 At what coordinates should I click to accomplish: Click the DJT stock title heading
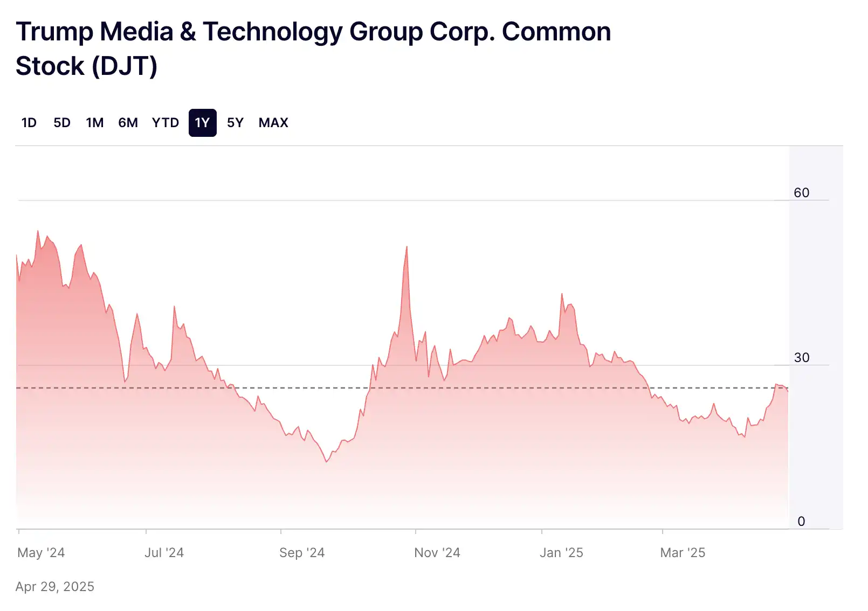tap(313, 48)
